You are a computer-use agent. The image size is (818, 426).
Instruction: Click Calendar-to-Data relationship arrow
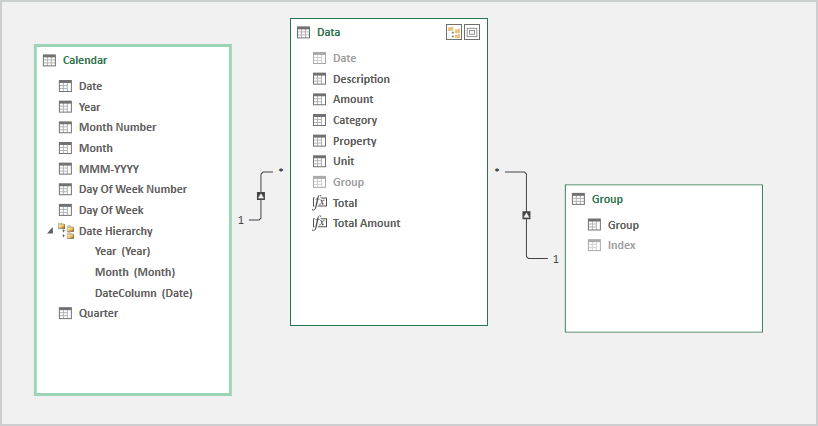pyautogui.click(x=261, y=195)
